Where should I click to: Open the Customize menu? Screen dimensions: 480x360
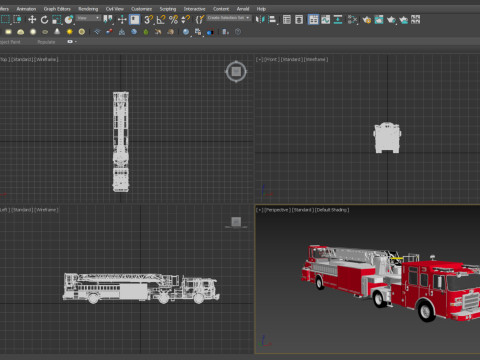141,9
